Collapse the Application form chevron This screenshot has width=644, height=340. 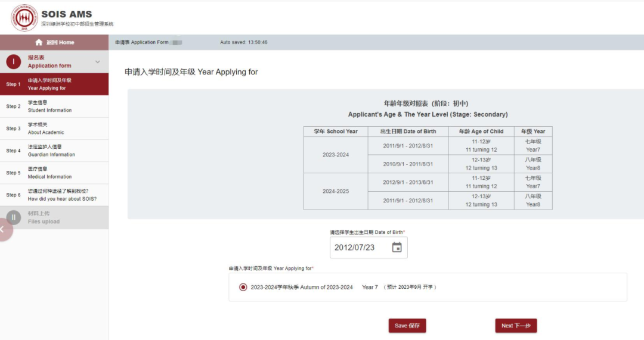click(x=98, y=62)
